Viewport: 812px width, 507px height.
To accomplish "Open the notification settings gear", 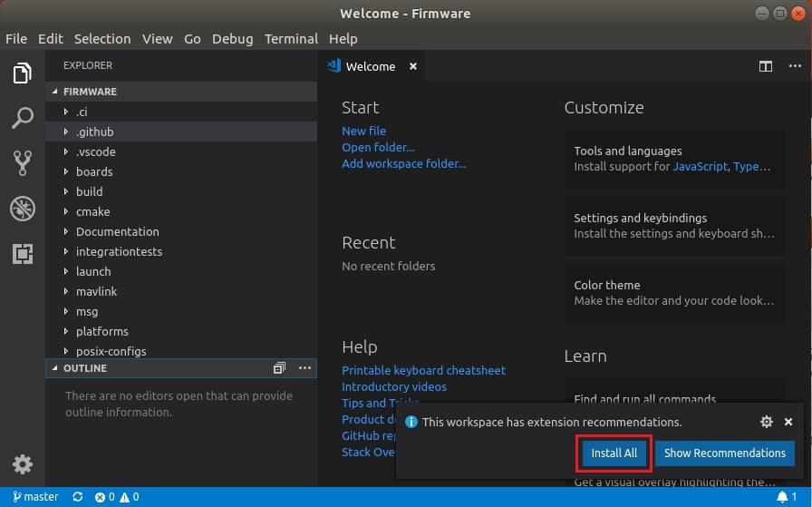I will [x=767, y=422].
